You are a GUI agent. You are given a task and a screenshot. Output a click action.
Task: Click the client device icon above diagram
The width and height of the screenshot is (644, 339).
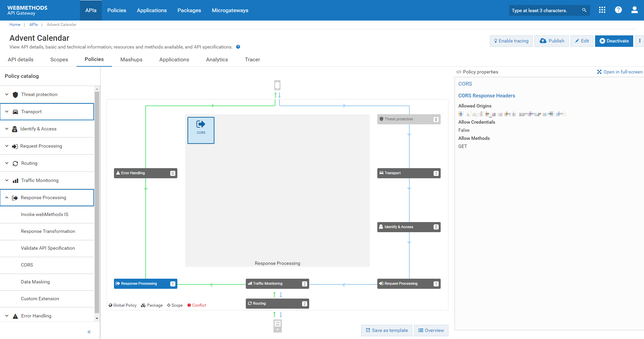tap(277, 85)
